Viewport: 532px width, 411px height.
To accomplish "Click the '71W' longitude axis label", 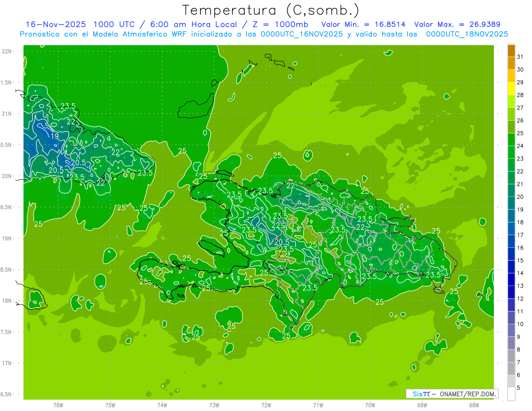I will (318, 405).
